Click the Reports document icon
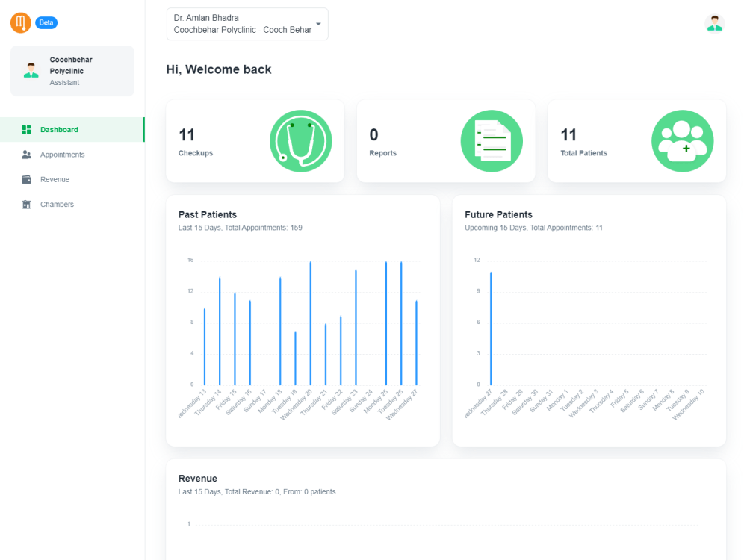747x560 pixels. coord(492,141)
